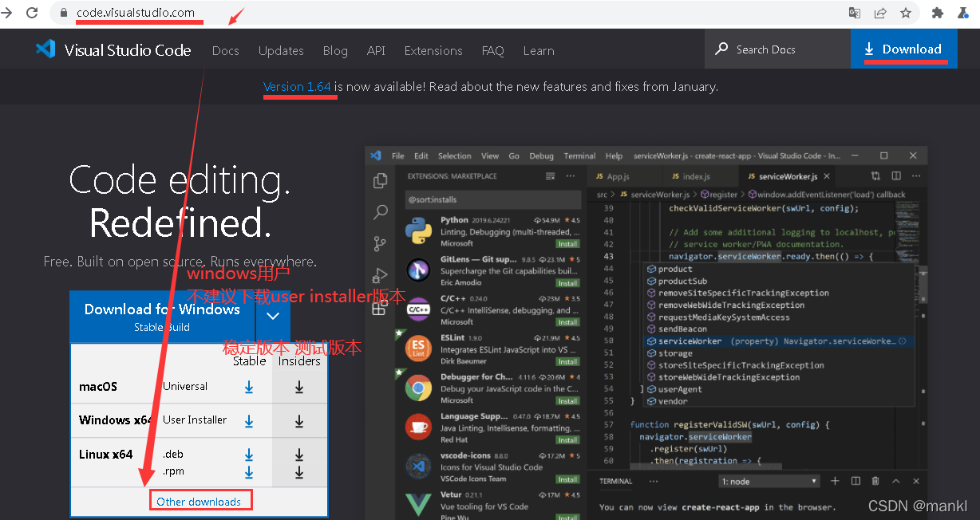Image resolution: width=980 pixels, height=520 pixels.
Task: Bookmark this page with star icon
Action: (x=906, y=13)
